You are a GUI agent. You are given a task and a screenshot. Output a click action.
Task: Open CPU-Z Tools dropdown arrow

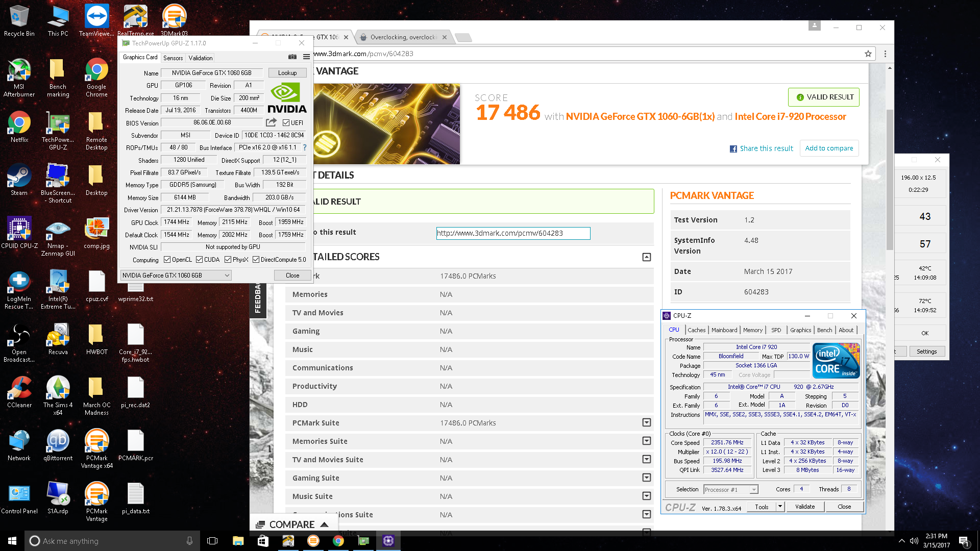[779, 507]
